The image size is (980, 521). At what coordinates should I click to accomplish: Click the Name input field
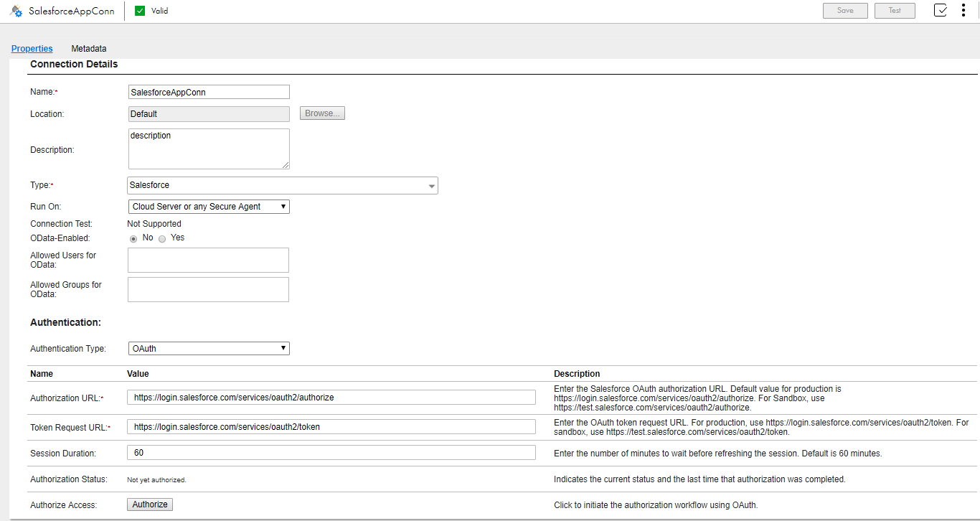(x=209, y=92)
